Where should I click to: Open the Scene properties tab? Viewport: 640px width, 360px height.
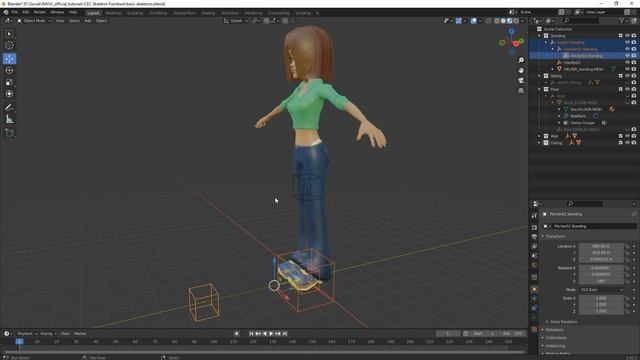[x=534, y=256]
